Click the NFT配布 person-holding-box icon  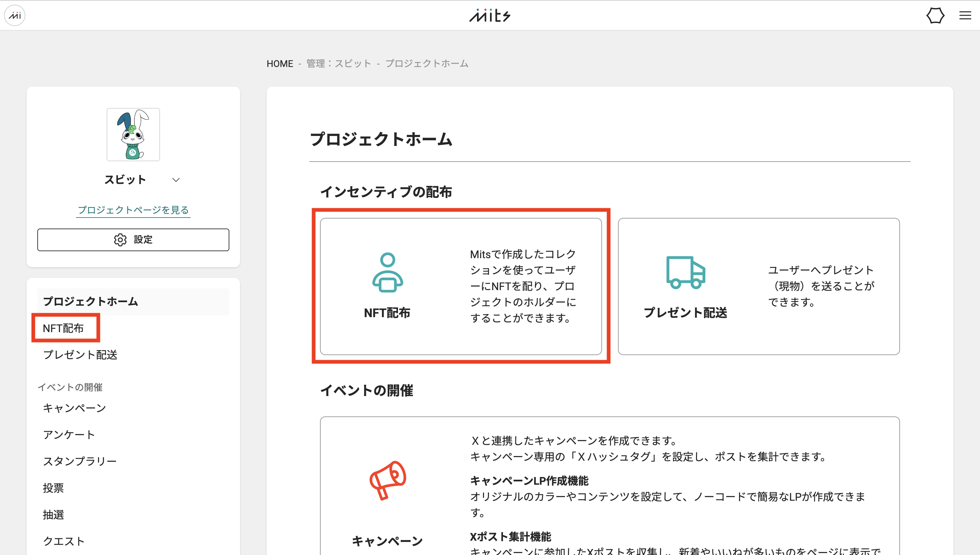pyautogui.click(x=387, y=273)
